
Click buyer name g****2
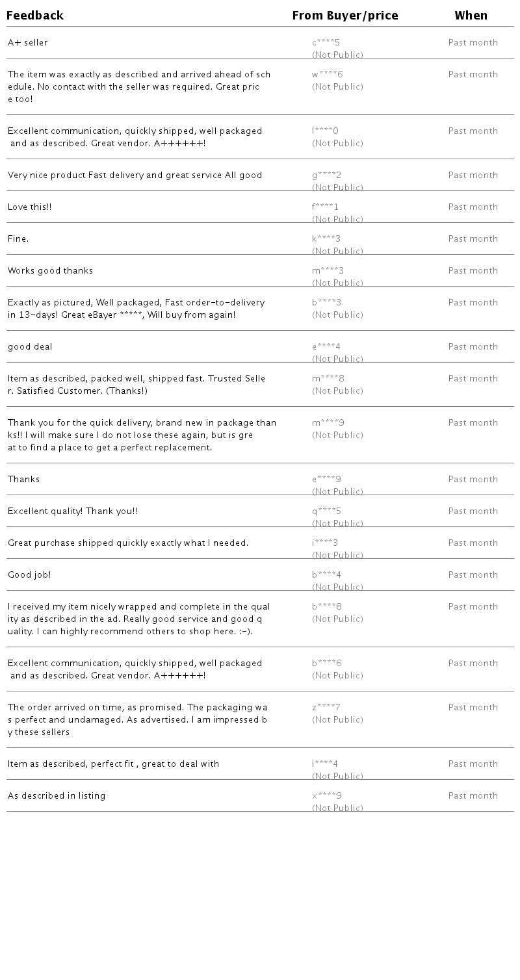click(x=326, y=175)
